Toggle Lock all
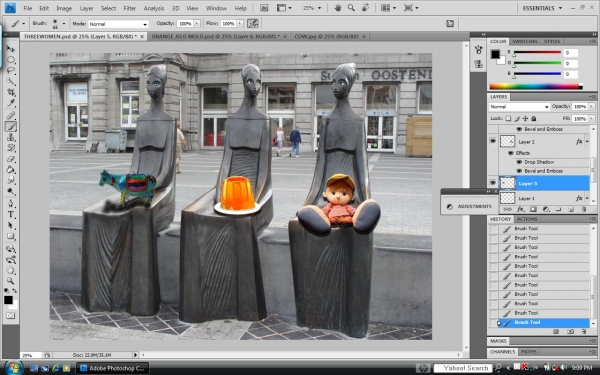Screen dimensions: 600x375 534,119
